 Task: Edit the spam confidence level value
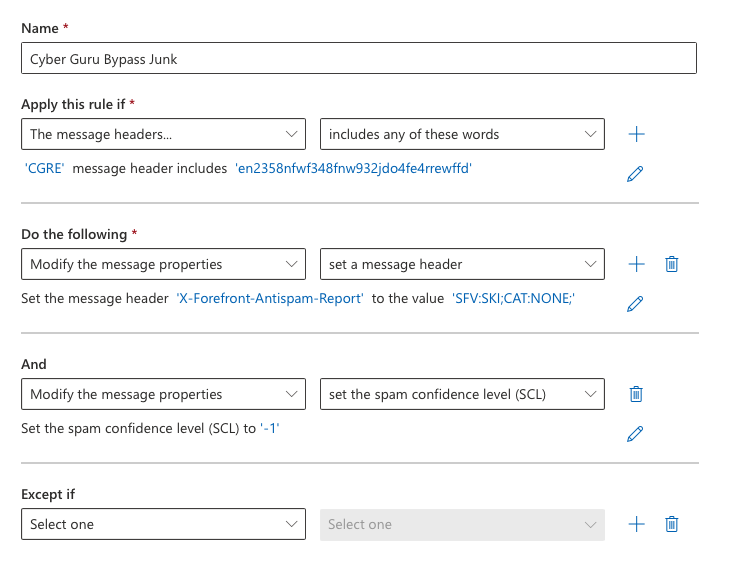coord(635,434)
